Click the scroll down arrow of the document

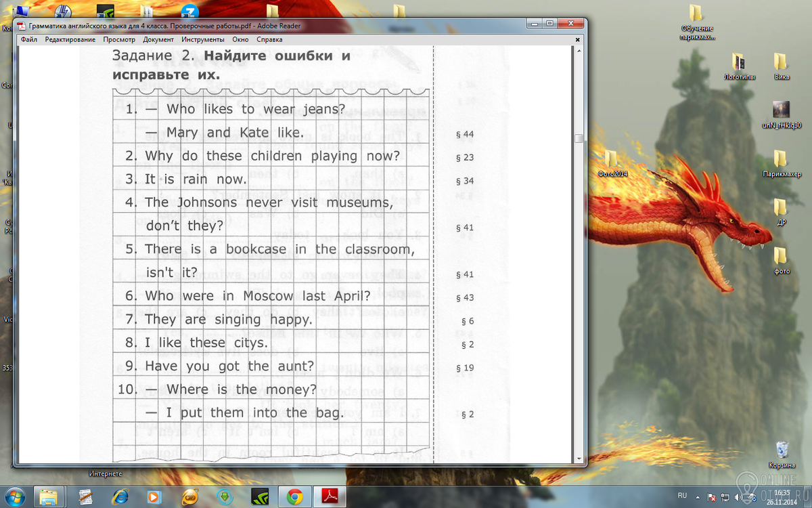pos(579,459)
